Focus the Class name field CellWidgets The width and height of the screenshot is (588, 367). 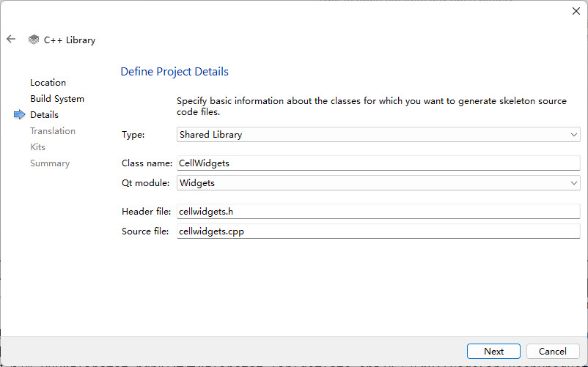pos(378,163)
